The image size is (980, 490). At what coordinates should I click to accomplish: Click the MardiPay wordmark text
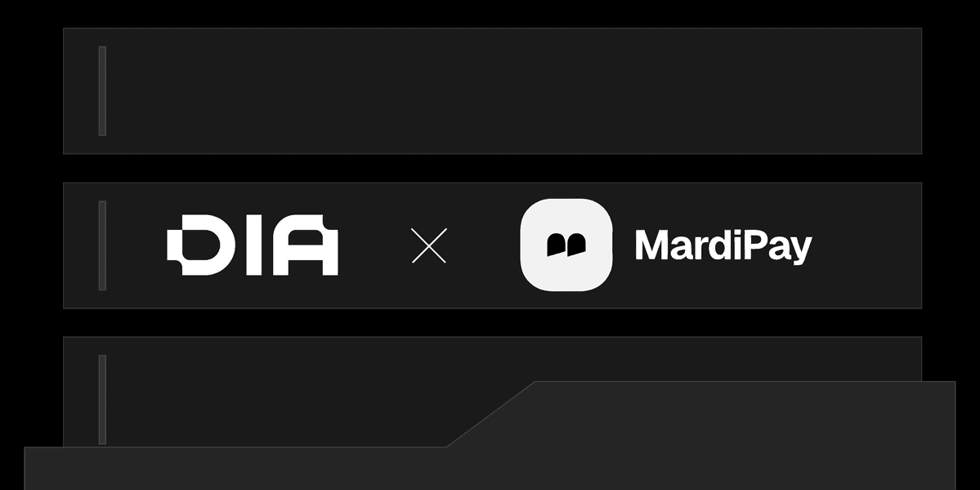[723, 246]
